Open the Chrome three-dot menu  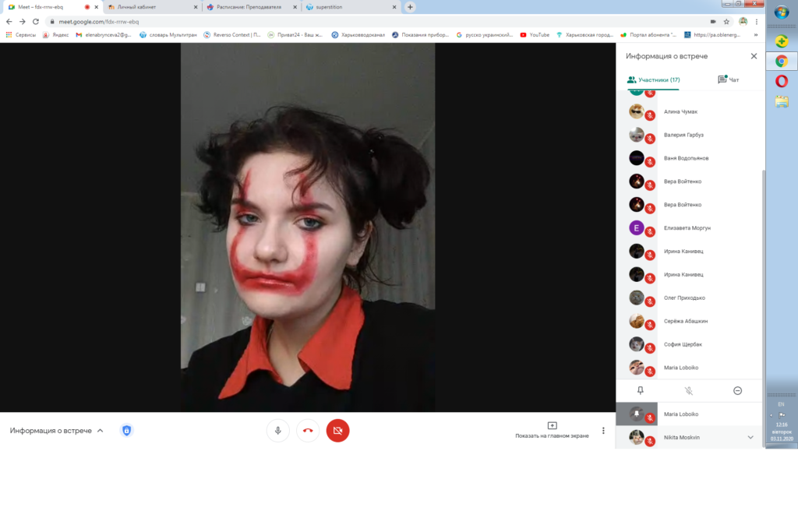[757, 21]
